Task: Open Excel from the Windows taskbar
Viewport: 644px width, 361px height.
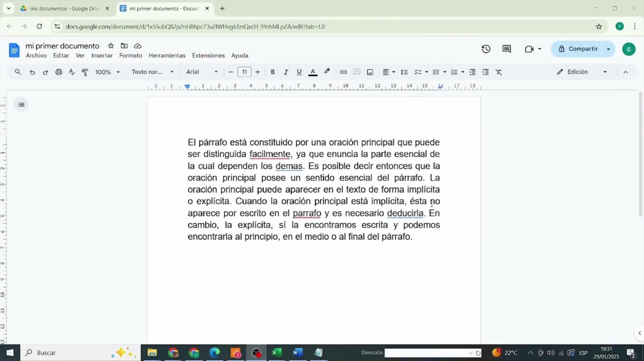Action: tap(277, 353)
